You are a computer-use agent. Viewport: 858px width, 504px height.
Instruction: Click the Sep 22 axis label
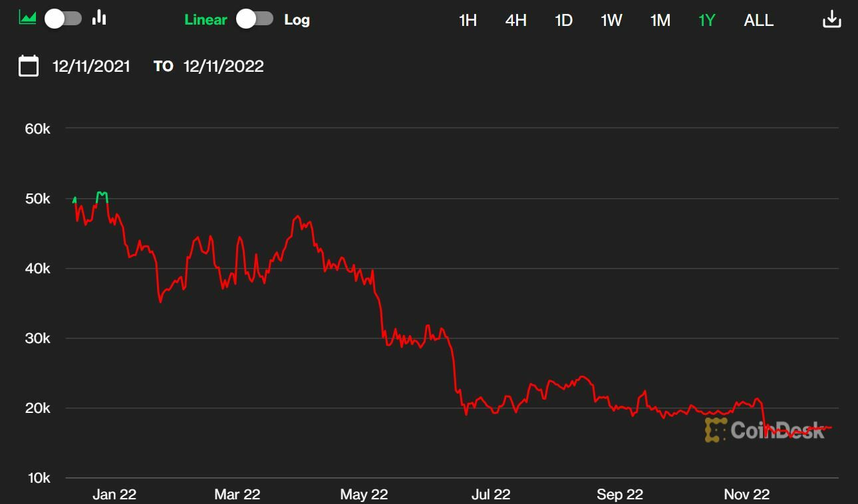coord(620,494)
